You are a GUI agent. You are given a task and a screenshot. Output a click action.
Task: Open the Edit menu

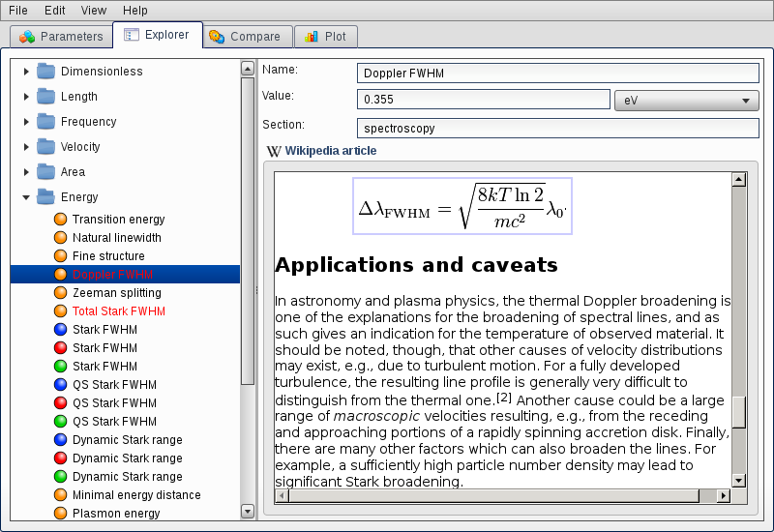coord(55,11)
